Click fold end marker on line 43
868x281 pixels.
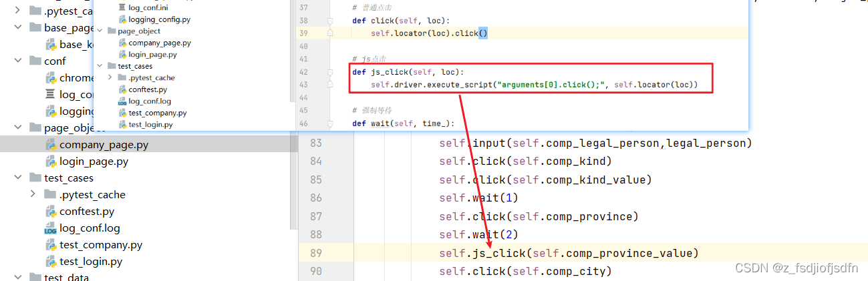point(330,85)
